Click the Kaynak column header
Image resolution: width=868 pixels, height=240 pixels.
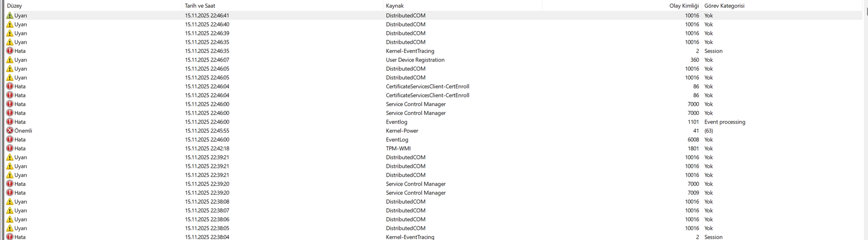click(x=395, y=6)
